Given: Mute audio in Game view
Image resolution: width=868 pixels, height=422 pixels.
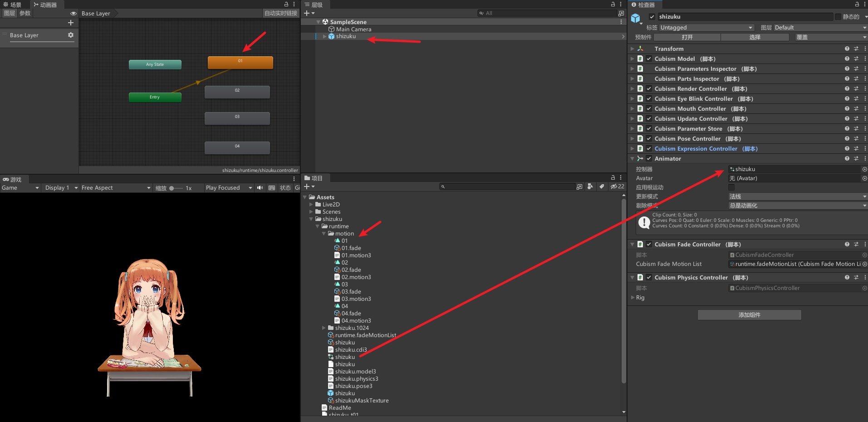Looking at the screenshot, I should click(x=260, y=188).
